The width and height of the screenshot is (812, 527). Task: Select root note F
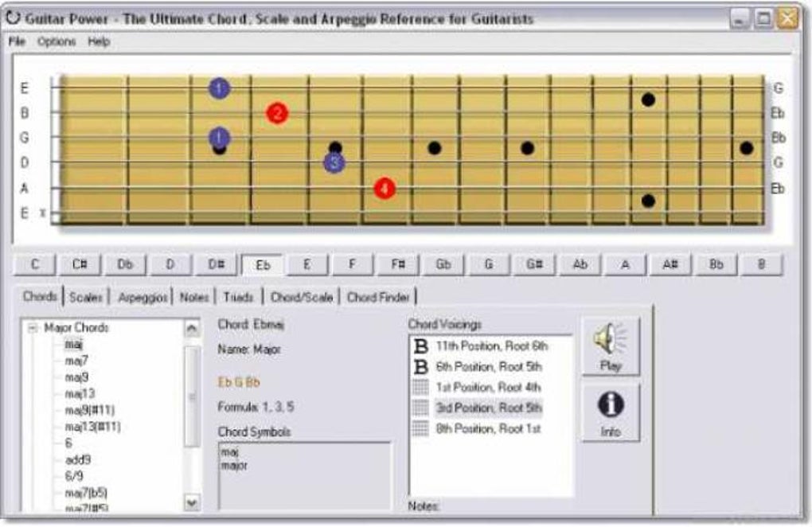pos(352,264)
